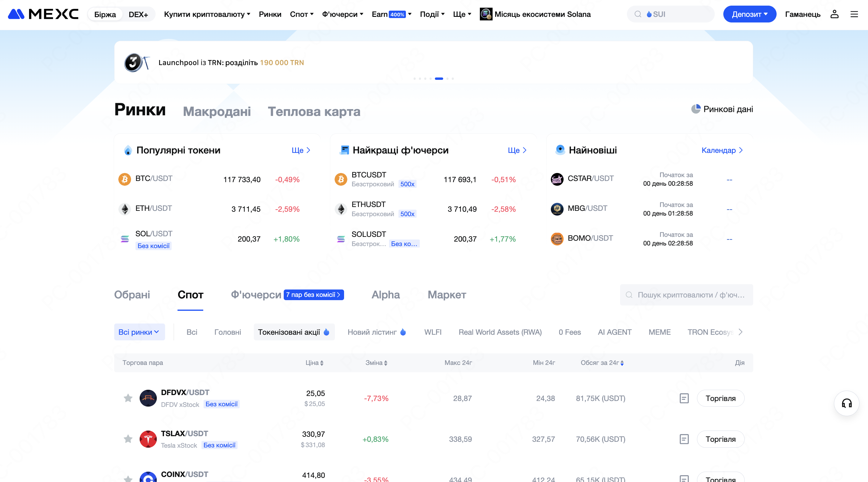Switch to the DEX+ toggle
The image size is (868, 482).
pos(138,14)
